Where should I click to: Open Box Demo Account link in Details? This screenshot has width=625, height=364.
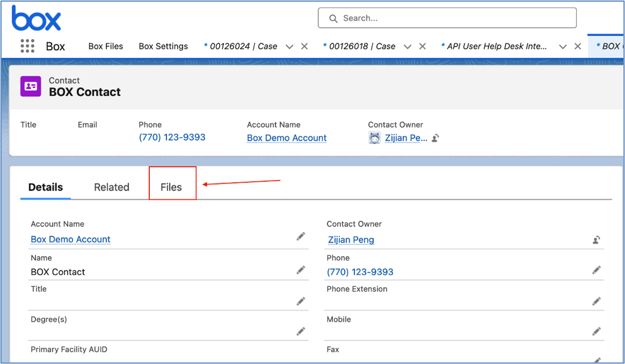point(70,239)
